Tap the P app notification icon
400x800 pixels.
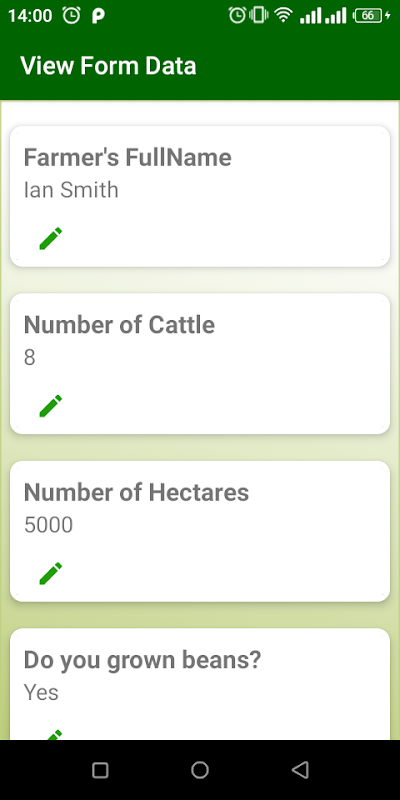click(x=98, y=16)
